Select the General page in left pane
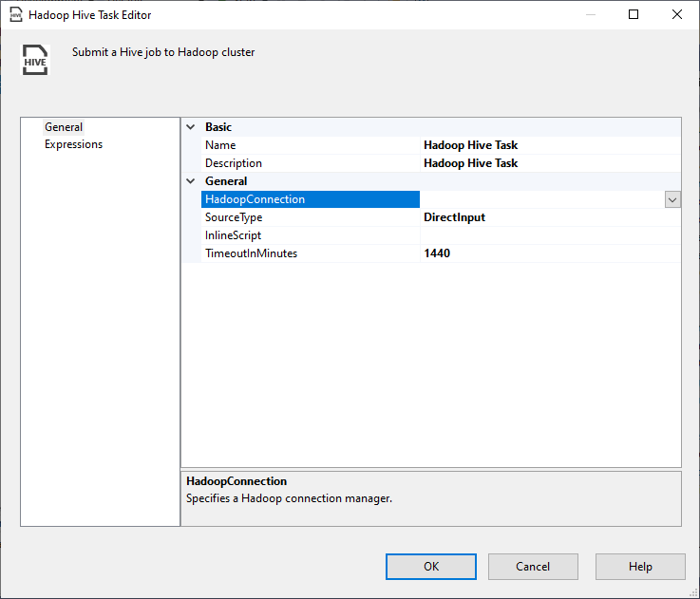This screenshot has height=599, width=700. pyautogui.click(x=64, y=127)
